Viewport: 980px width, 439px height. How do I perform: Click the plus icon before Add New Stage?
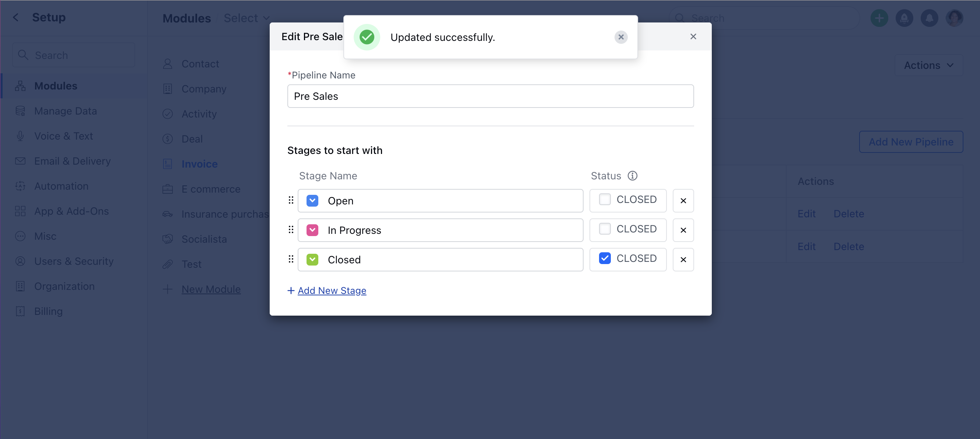point(291,291)
